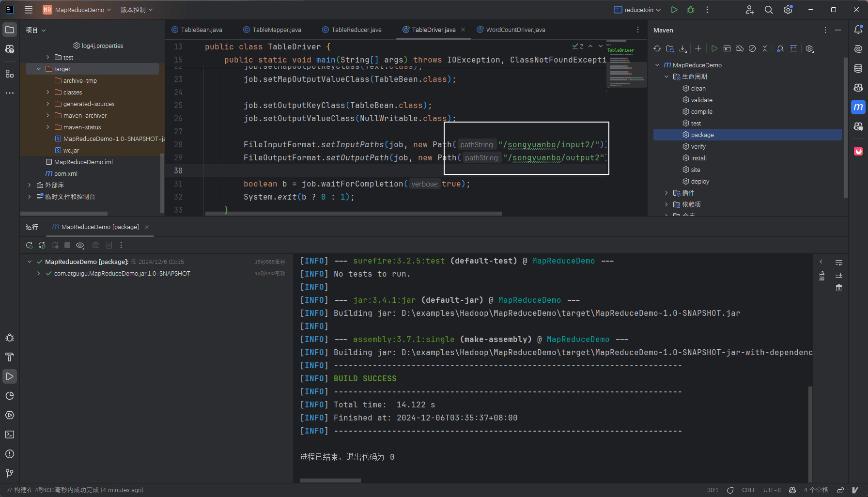Click the editor horizontal scrollbar
Viewport: 868px width, 497px height.
coord(353,213)
